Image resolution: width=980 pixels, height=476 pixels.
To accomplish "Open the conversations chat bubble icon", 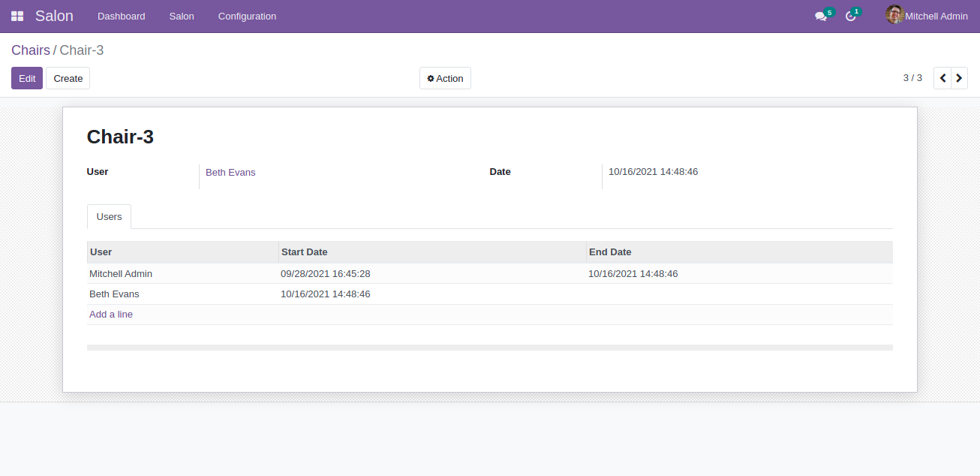I will 821,16.
